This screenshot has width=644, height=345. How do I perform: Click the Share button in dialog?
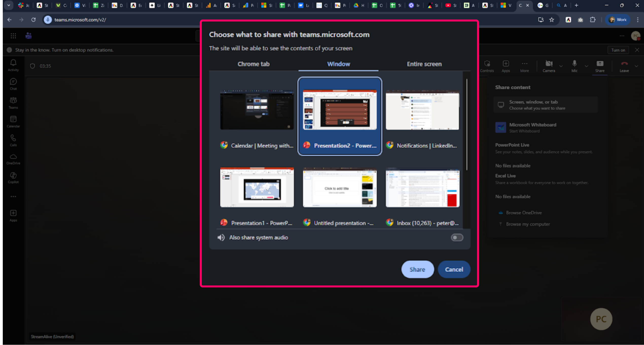417,269
